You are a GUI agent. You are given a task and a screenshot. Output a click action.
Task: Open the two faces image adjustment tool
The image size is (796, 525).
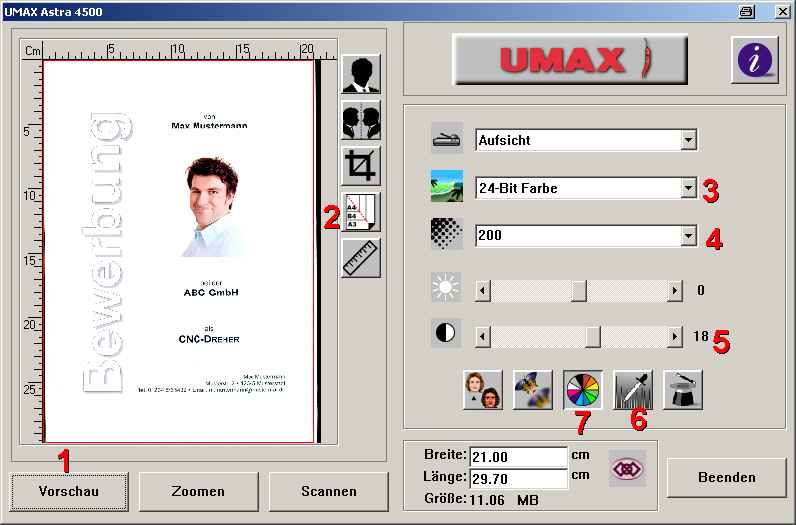coord(483,390)
